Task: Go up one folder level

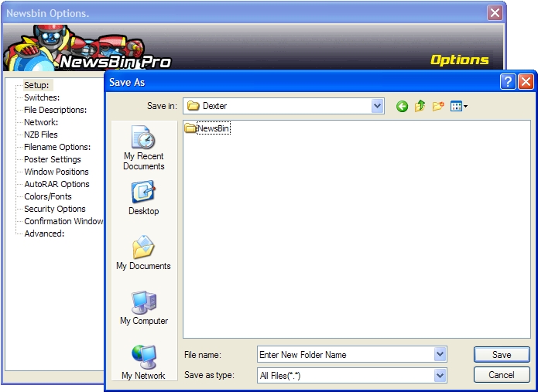Action: [x=420, y=106]
